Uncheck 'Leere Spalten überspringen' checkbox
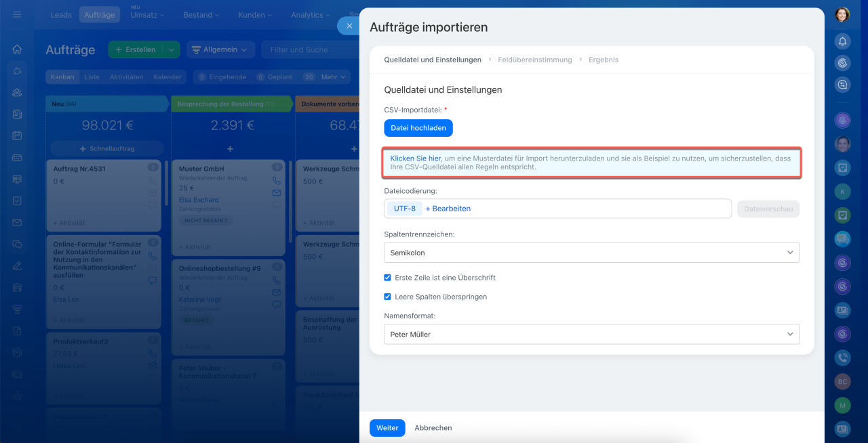The image size is (868, 443). 388,297
